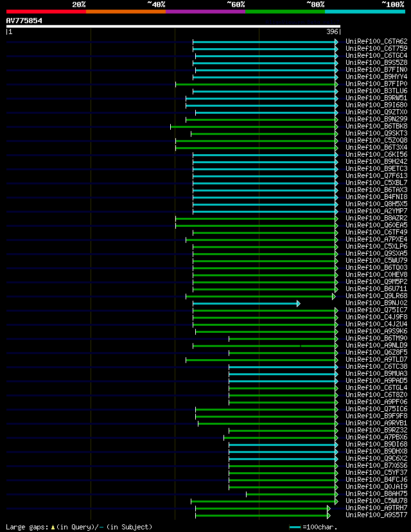The width and height of the screenshot is (411, 532).
Task: Select the UniRef100_C5XBL7 label
Action: click(x=376, y=183)
